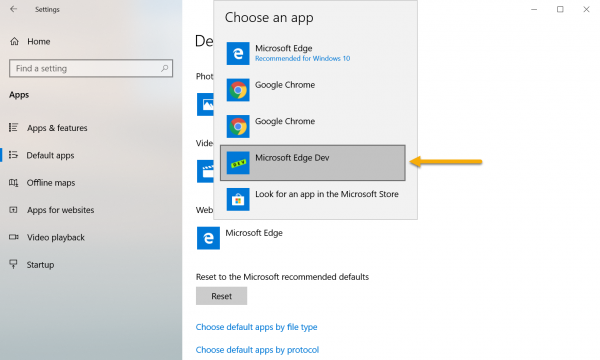Click the Apps & features list icon
Image resolution: width=600 pixels, height=360 pixels.
[13, 127]
